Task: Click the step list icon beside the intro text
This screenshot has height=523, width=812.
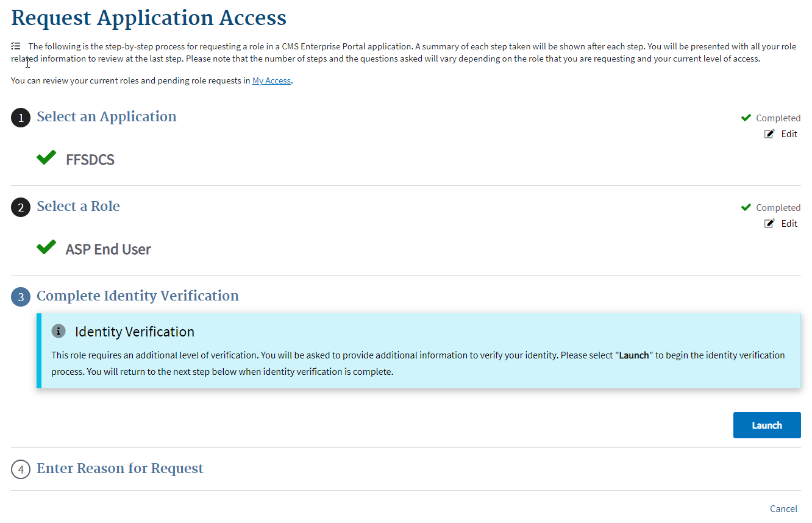Action: 16,46
